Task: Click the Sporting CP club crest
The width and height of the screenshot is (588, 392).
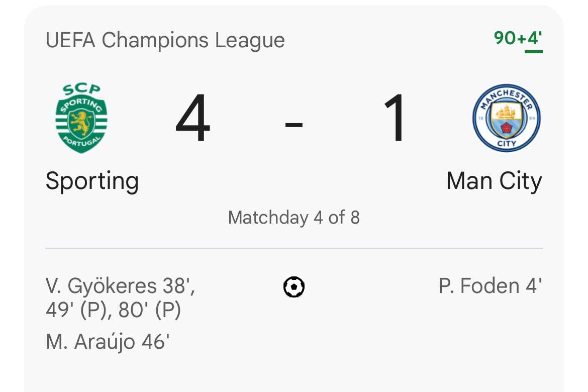Action: [x=81, y=119]
